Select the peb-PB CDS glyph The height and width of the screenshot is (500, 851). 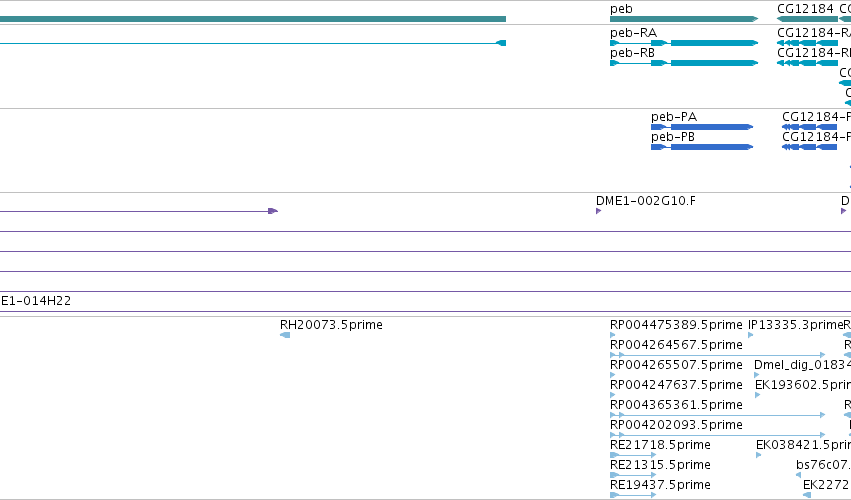[x=702, y=147]
